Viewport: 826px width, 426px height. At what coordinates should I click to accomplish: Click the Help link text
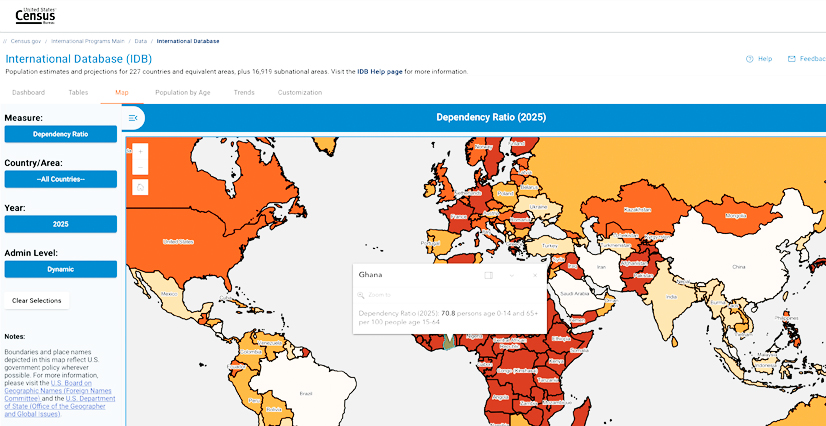point(765,59)
